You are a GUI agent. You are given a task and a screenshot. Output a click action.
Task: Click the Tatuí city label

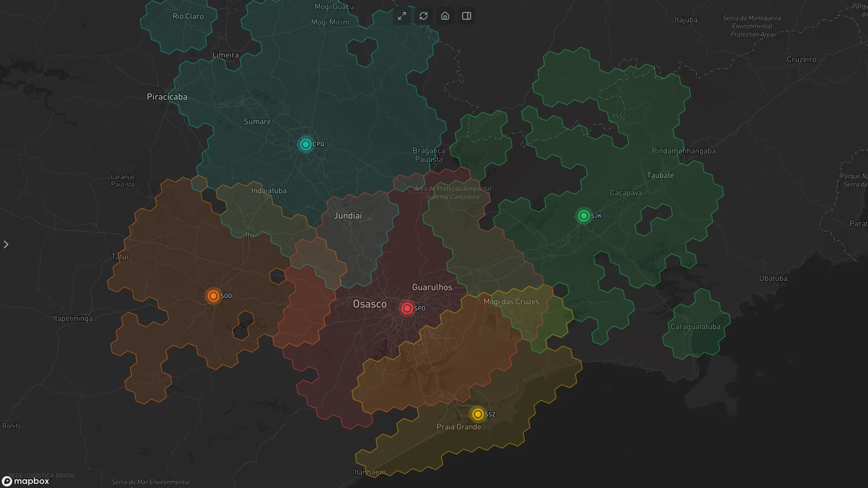pos(120,257)
